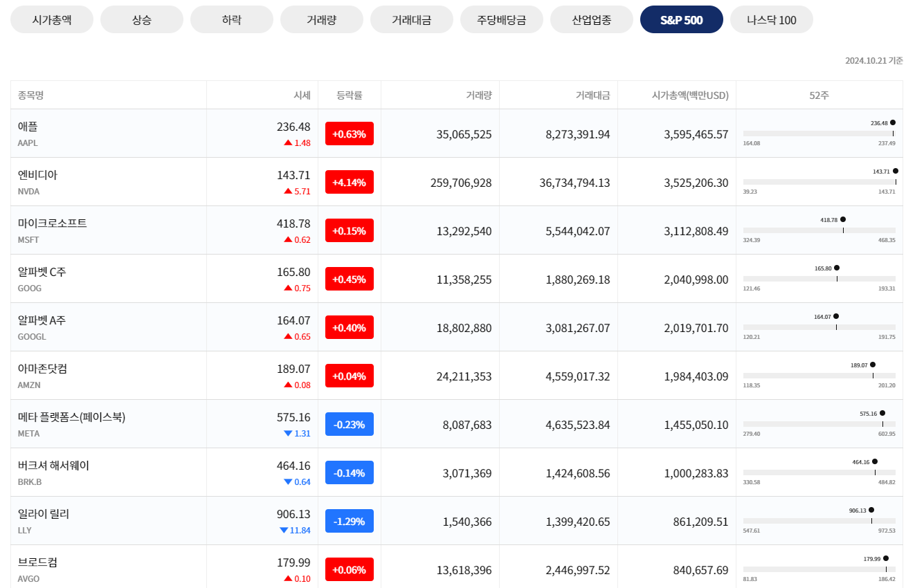
Task: Click the -0.23% badge for META
Action: coord(349,424)
